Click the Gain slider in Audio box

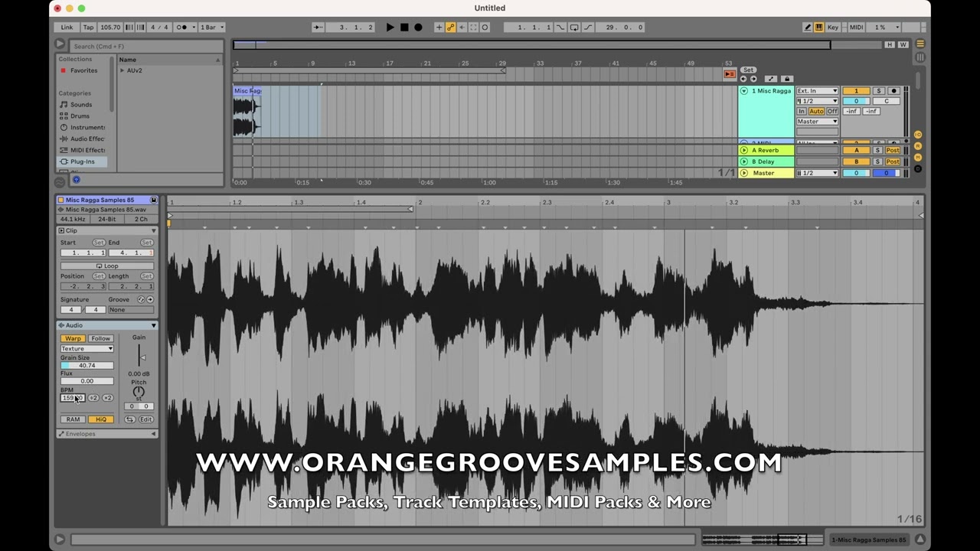point(141,357)
